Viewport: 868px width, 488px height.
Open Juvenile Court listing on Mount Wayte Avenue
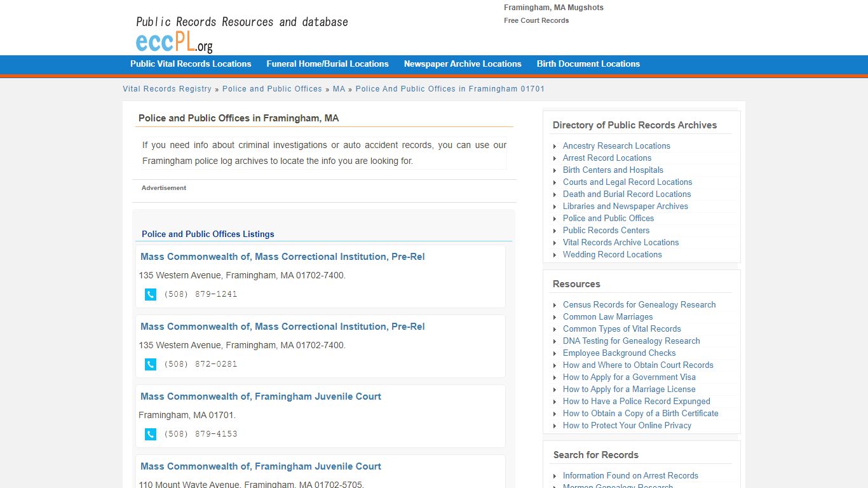pyautogui.click(x=261, y=466)
